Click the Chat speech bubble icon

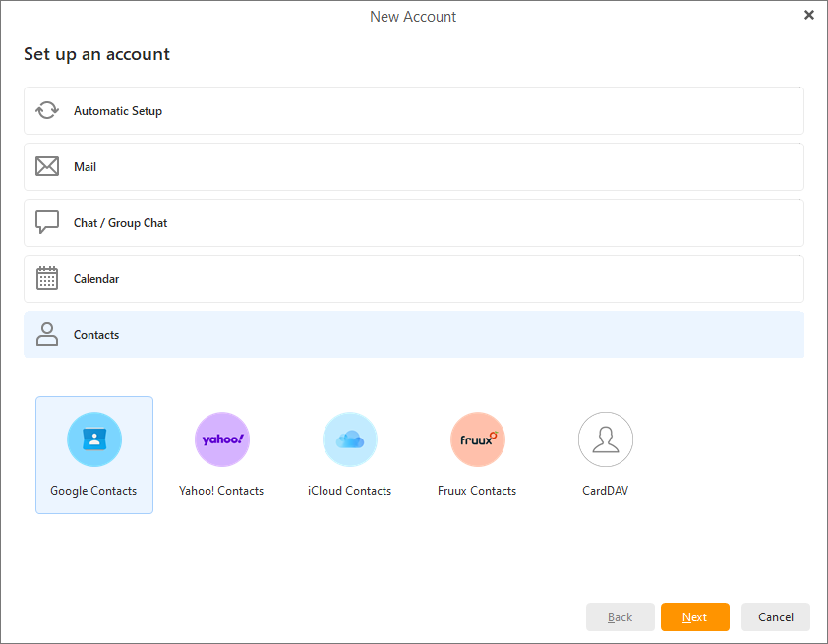tap(47, 223)
